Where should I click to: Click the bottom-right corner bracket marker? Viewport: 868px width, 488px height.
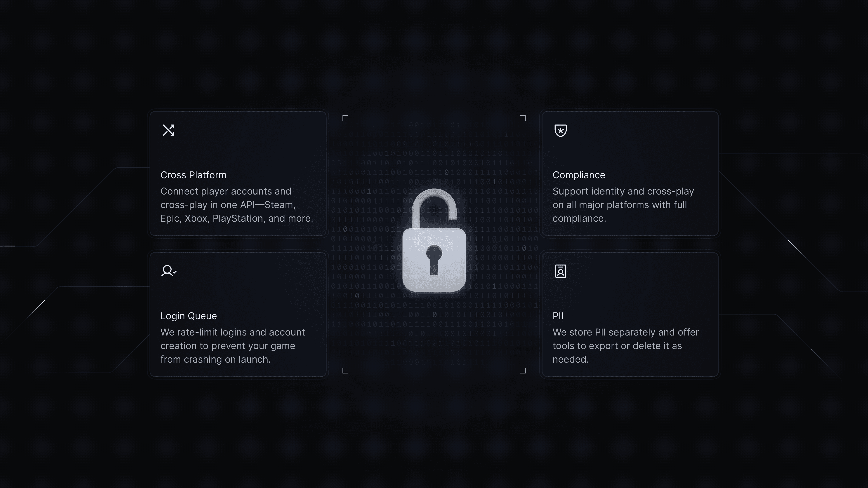point(523,371)
